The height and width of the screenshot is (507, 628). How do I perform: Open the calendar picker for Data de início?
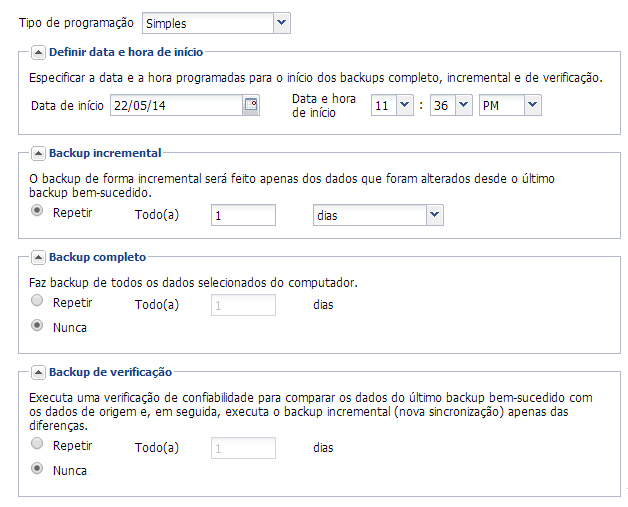(251, 105)
